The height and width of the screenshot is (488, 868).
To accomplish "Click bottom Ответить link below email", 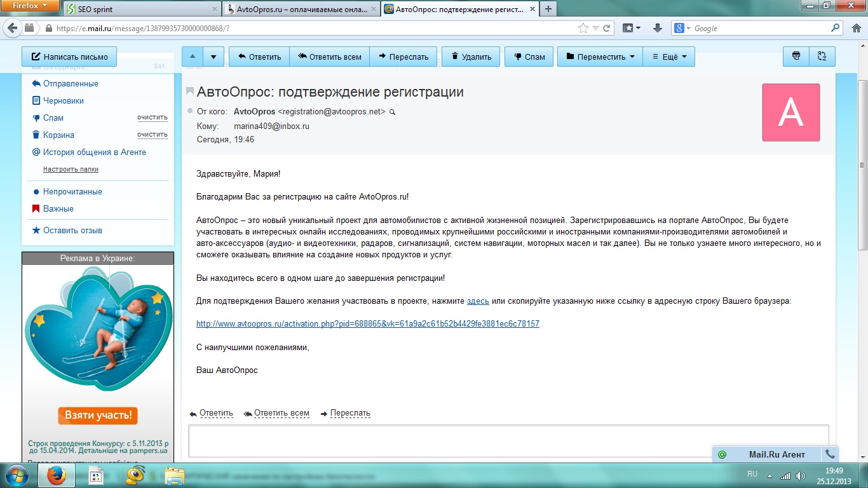I will click(x=216, y=413).
